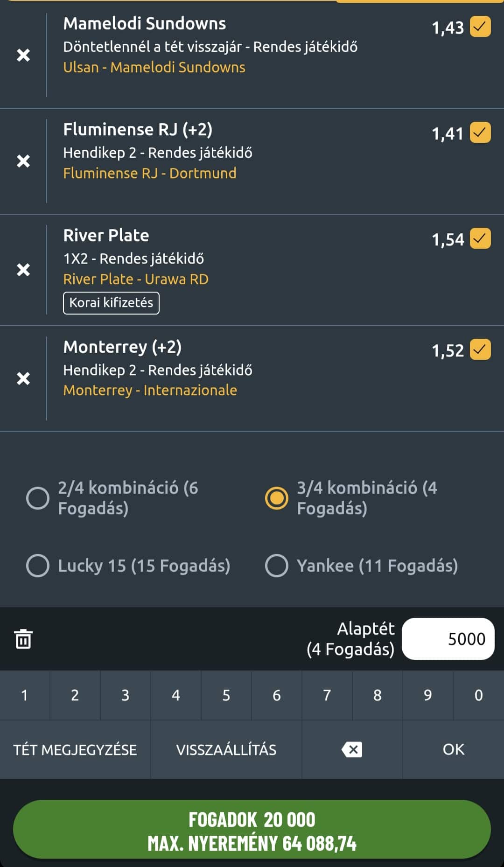Click the Alaptét stake input field

click(x=448, y=639)
